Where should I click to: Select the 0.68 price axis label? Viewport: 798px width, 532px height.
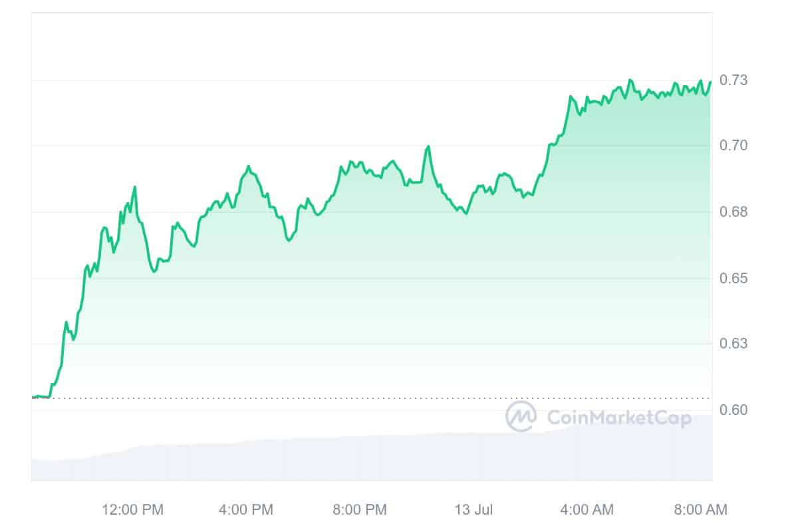[733, 212]
